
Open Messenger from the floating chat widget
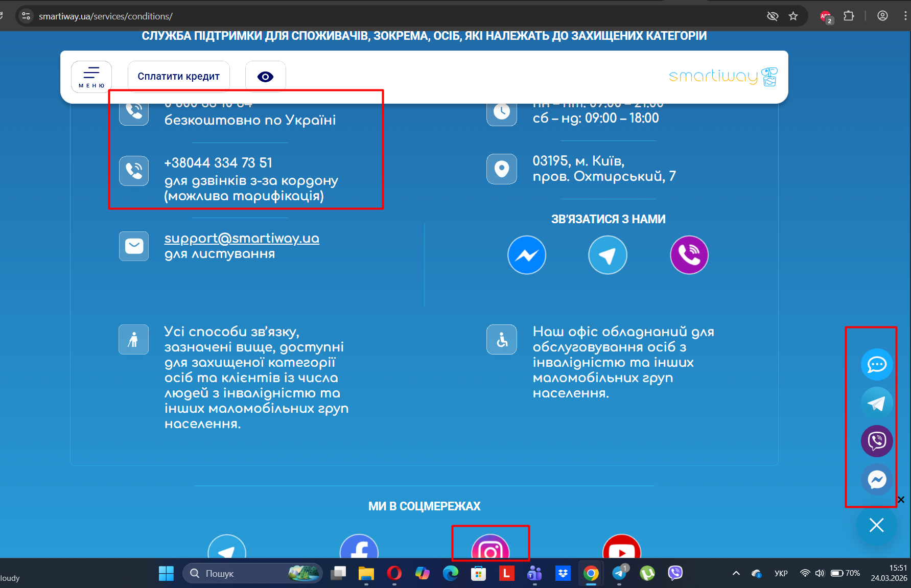877,479
